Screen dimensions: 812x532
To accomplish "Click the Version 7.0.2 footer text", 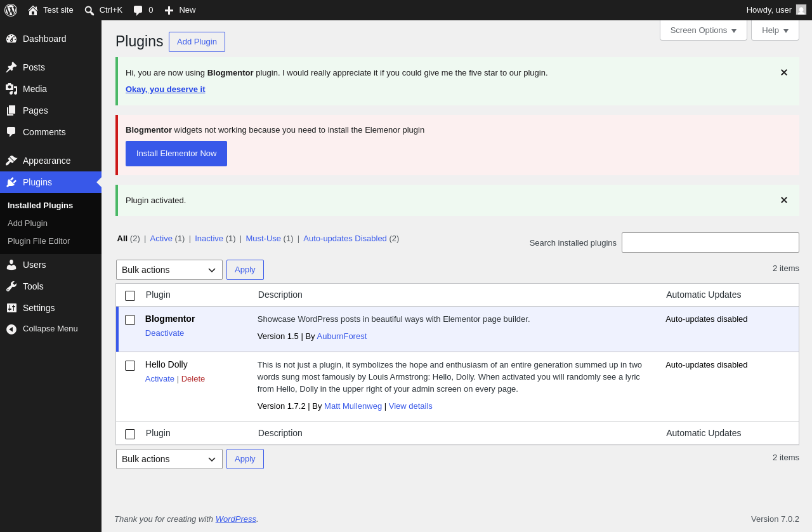I will click(775, 519).
